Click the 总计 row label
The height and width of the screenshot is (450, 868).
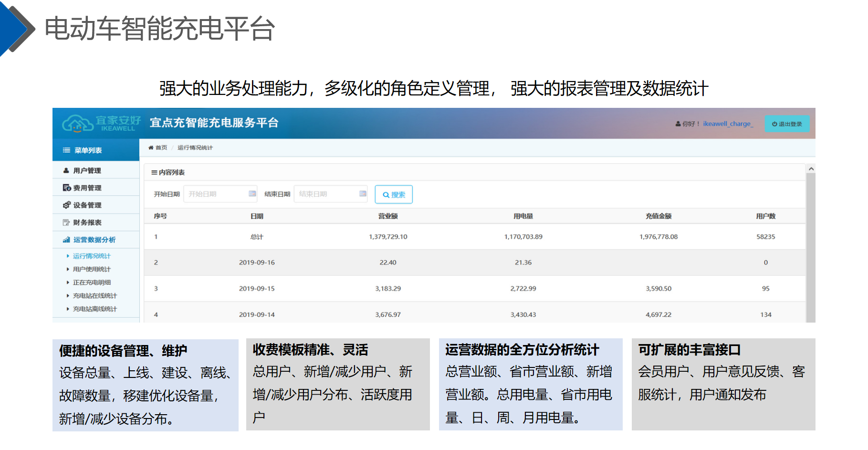tap(257, 237)
